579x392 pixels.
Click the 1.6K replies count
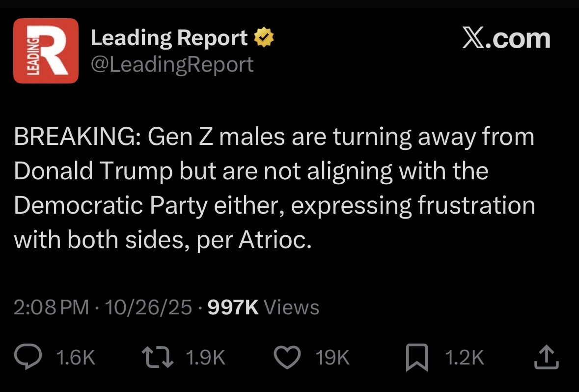pos(76,358)
